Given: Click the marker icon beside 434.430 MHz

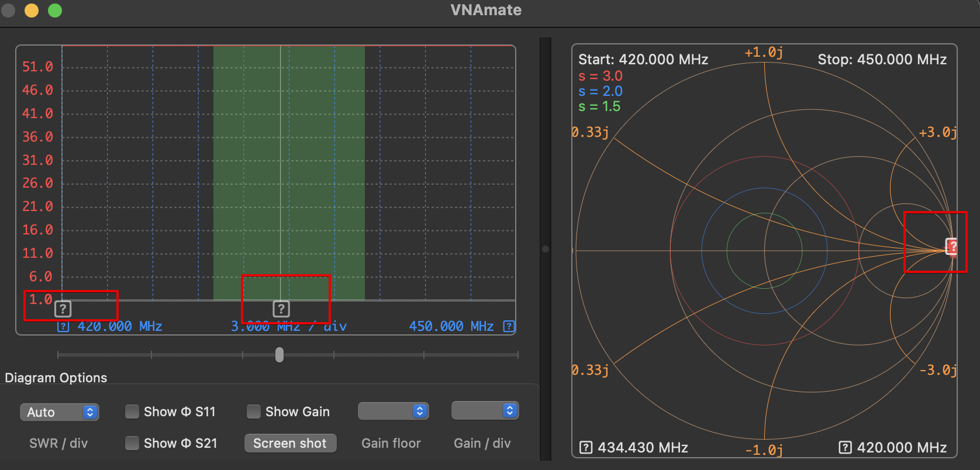Looking at the screenshot, I should coord(586,448).
